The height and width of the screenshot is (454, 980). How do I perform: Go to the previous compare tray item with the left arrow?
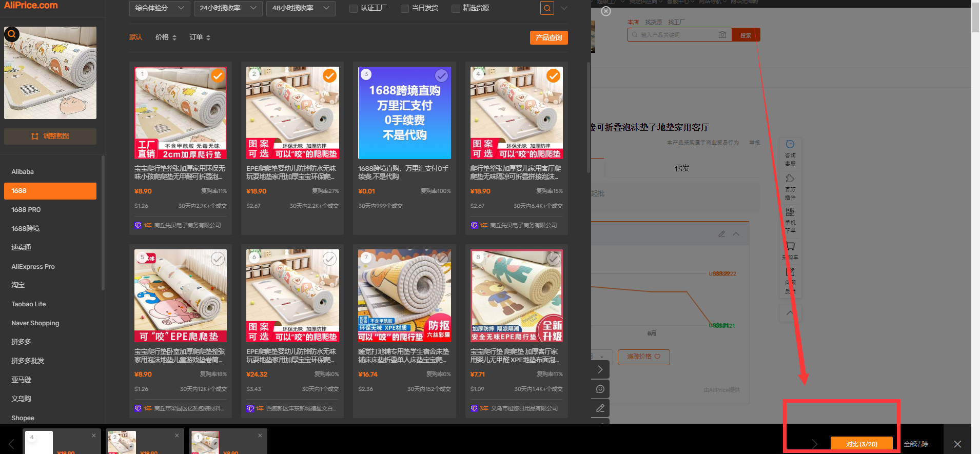(x=11, y=444)
